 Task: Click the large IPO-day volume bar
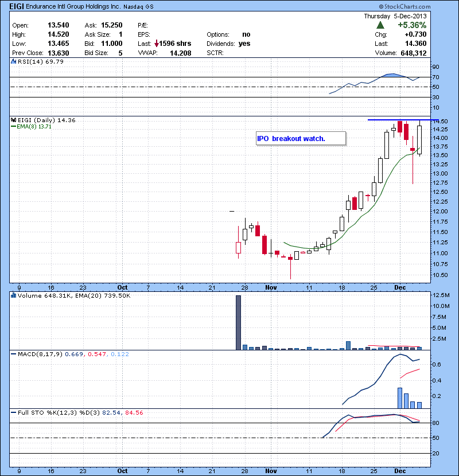point(239,322)
